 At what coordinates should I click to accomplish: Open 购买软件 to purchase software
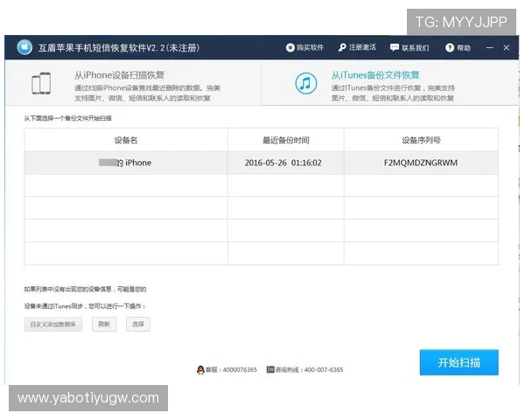pyautogui.click(x=304, y=47)
